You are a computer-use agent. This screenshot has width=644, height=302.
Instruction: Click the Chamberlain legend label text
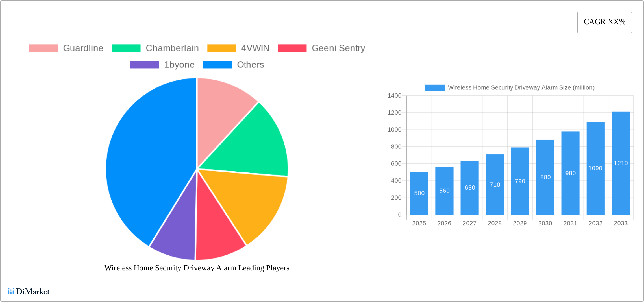tap(172, 48)
